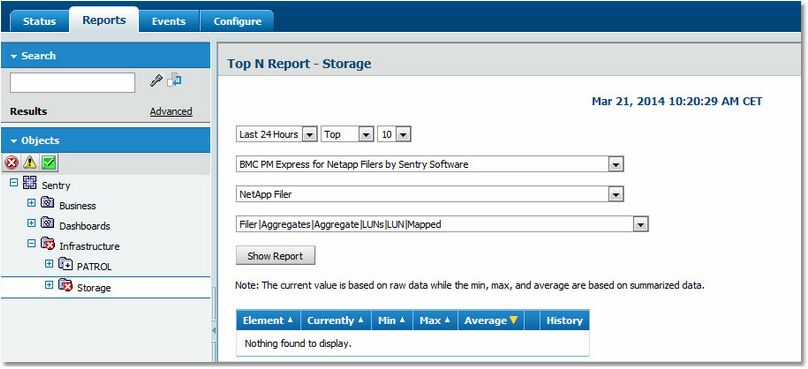Click the Dashboards folder icon
This screenshot has height=369, width=808.
tap(47, 223)
